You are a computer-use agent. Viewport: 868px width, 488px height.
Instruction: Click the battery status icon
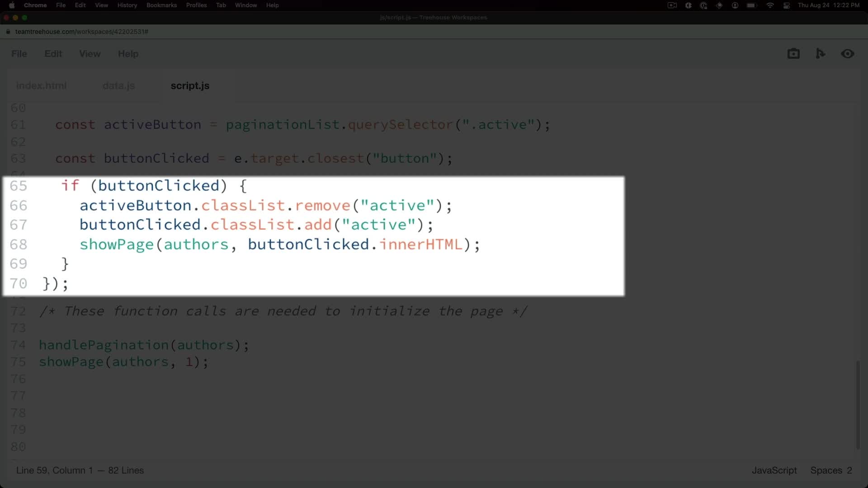[751, 5]
